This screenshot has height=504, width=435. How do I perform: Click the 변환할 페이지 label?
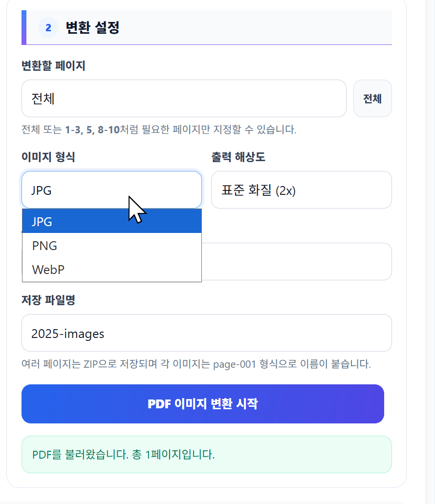point(53,66)
